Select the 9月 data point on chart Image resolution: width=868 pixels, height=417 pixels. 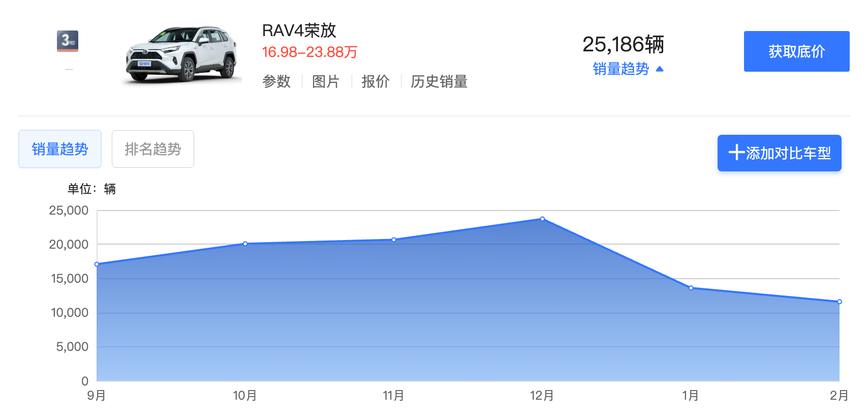click(97, 264)
